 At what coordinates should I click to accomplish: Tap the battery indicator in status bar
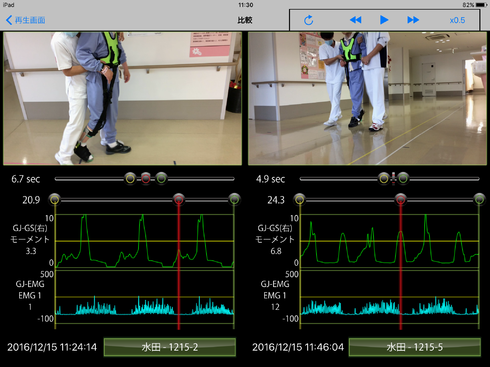click(482, 5)
